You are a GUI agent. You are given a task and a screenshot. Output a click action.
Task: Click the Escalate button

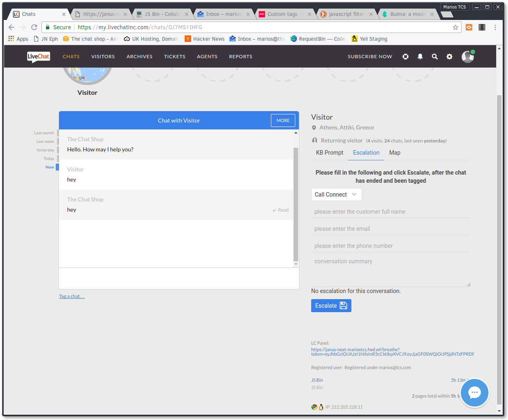[331, 306]
